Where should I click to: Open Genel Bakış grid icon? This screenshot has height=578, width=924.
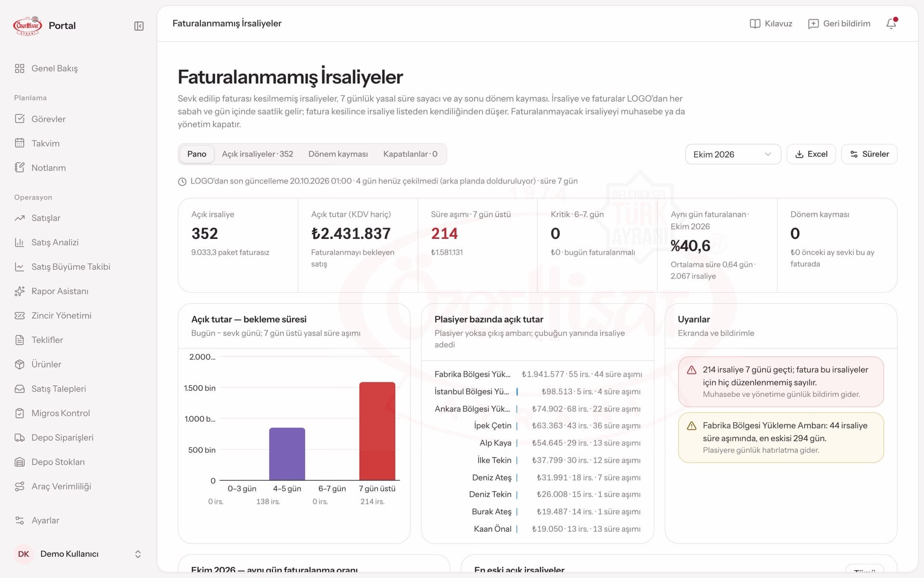[x=19, y=68]
